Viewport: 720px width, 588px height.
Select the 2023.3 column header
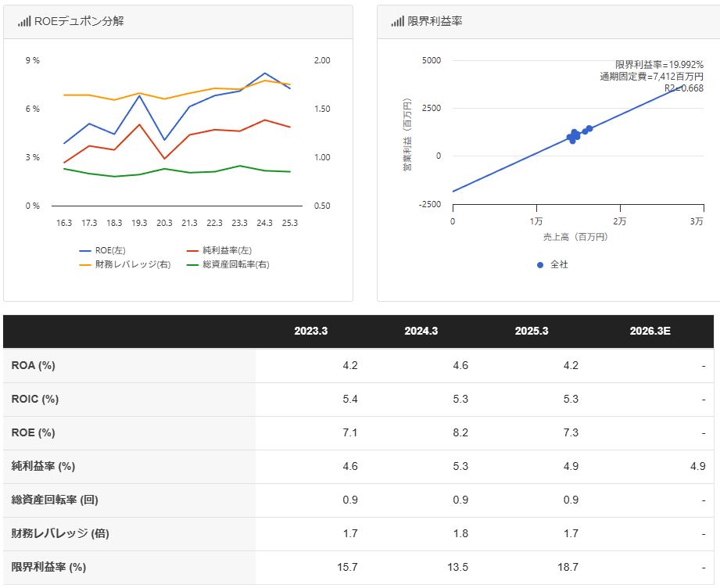coord(310,332)
